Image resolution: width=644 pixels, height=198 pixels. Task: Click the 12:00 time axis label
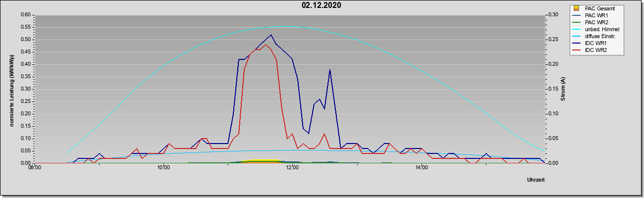point(292,168)
